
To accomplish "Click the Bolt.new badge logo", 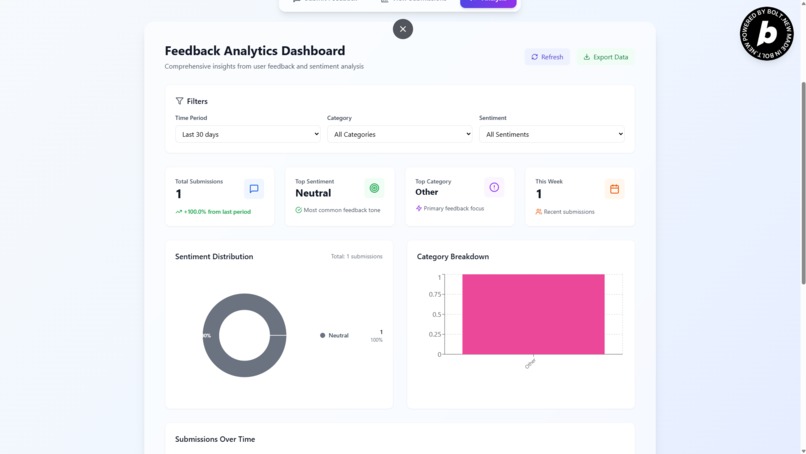I will (x=766, y=33).
